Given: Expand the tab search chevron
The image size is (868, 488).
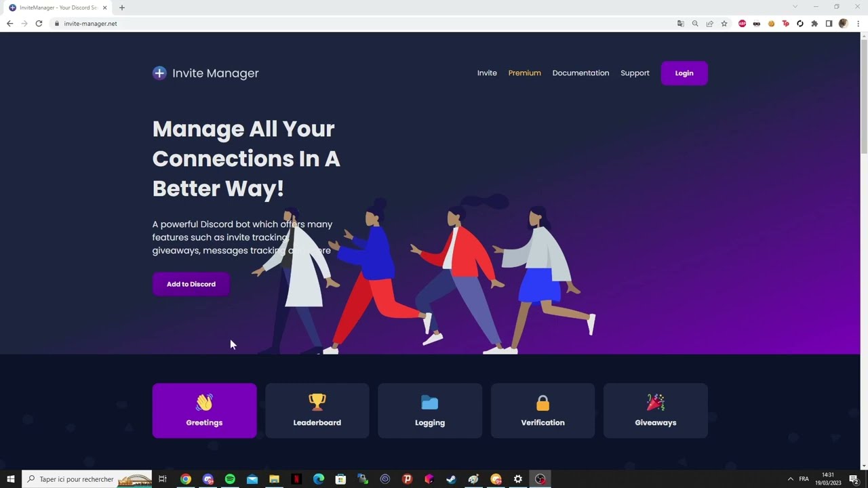Looking at the screenshot, I should [x=795, y=7].
